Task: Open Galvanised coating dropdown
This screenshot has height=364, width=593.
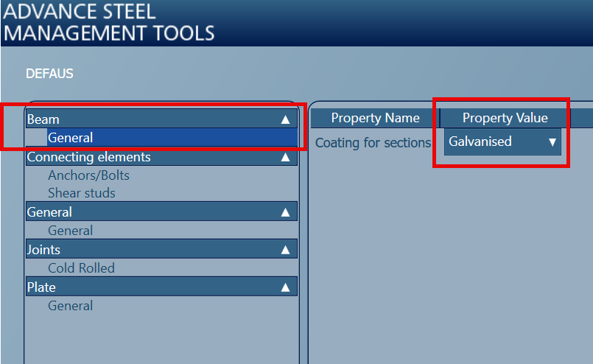Action: (502, 142)
